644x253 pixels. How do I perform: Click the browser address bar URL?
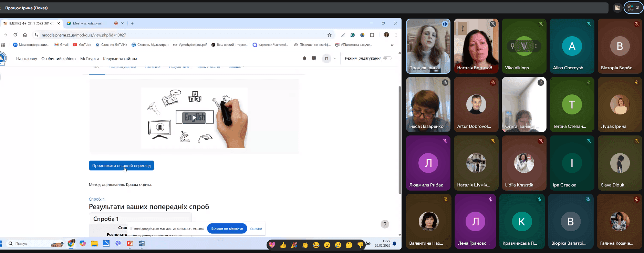click(84, 35)
